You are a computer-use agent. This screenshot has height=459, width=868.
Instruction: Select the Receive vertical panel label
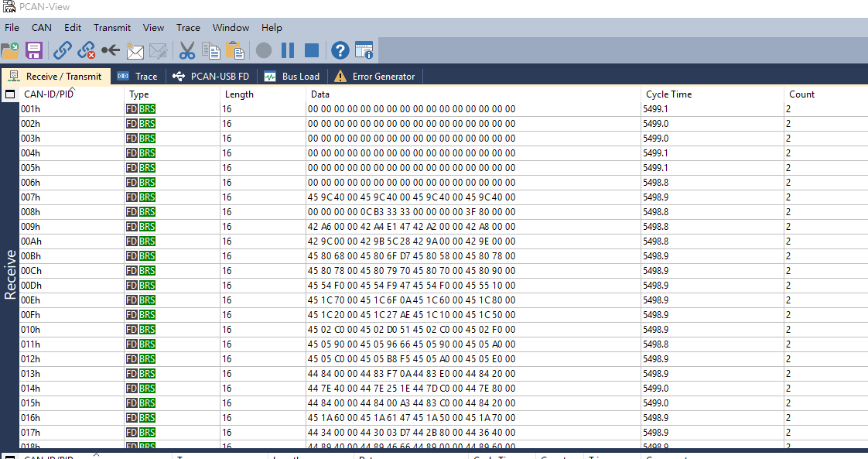(10, 275)
